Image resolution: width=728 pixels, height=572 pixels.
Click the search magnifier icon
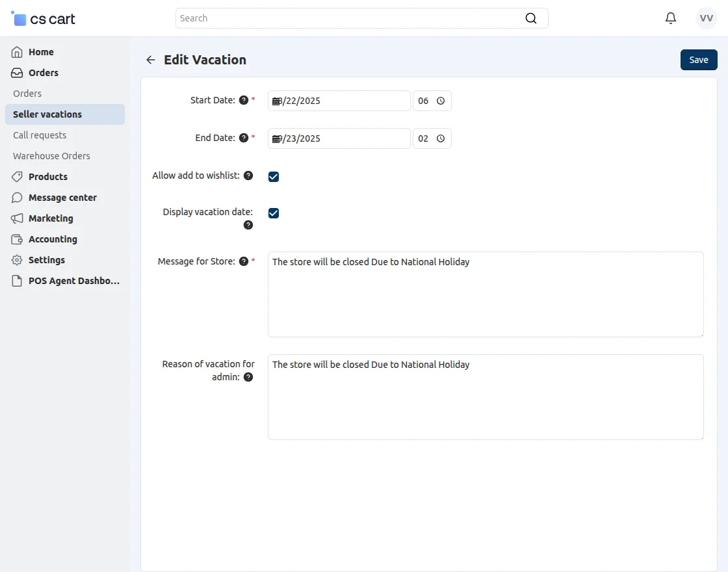tap(531, 18)
